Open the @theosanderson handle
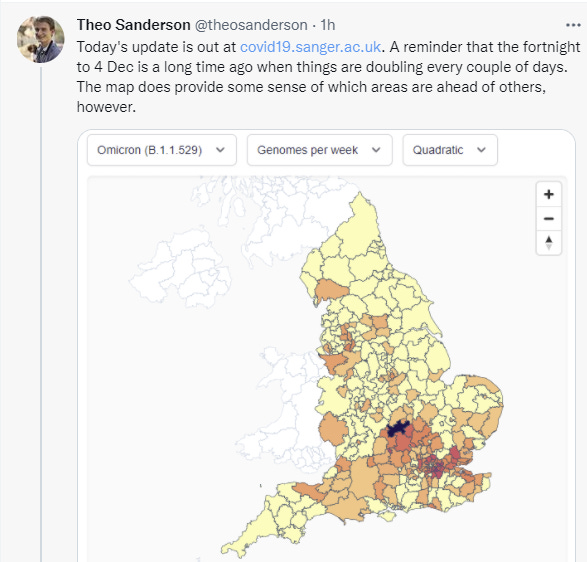Image resolution: width=587 pixels, height=562 pixels. (x=251, y=25)
